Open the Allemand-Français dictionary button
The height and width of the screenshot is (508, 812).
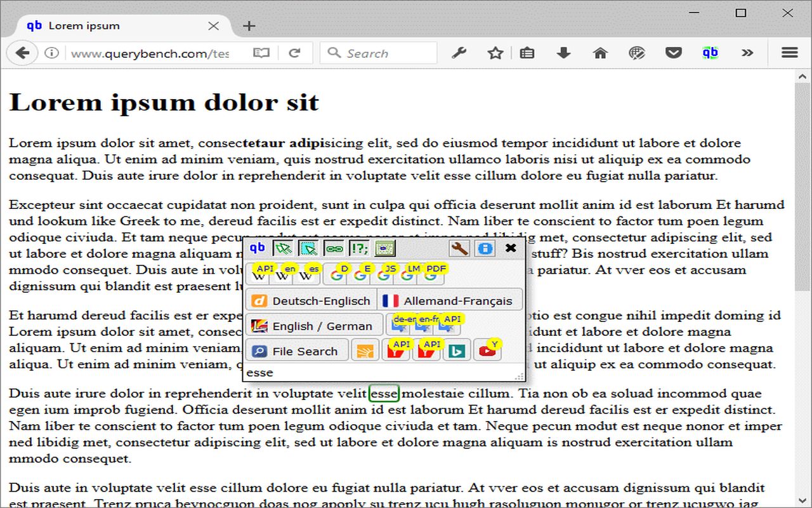pos(450,300)
